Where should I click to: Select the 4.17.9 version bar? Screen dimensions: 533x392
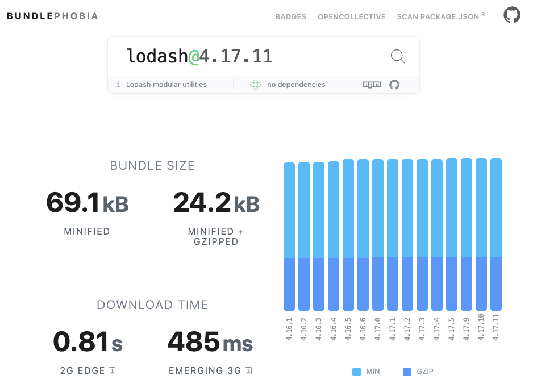click(x=467, y=234)
